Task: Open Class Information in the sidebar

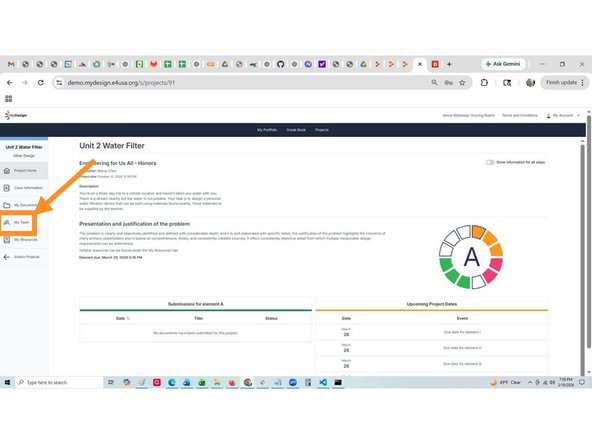Action: tap(24, 188)
